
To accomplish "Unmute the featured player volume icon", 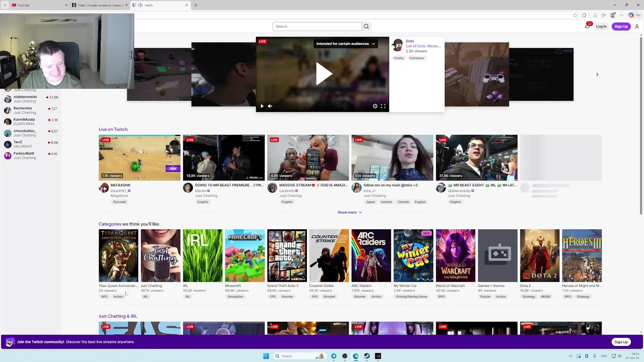I will pos(270,106).
